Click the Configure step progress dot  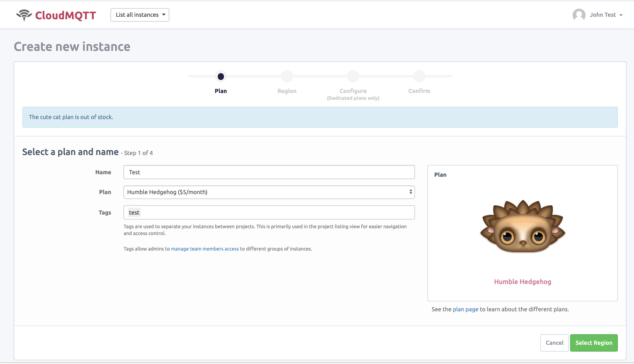point(353,76)
